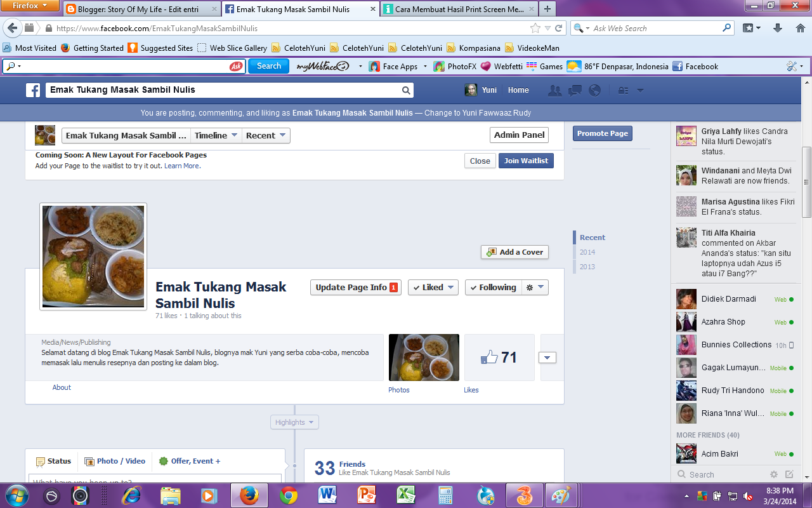This screenshot has width=812, height=508.
Task: Expand the page settings gear dropdown
Action: tap(535, 287)
